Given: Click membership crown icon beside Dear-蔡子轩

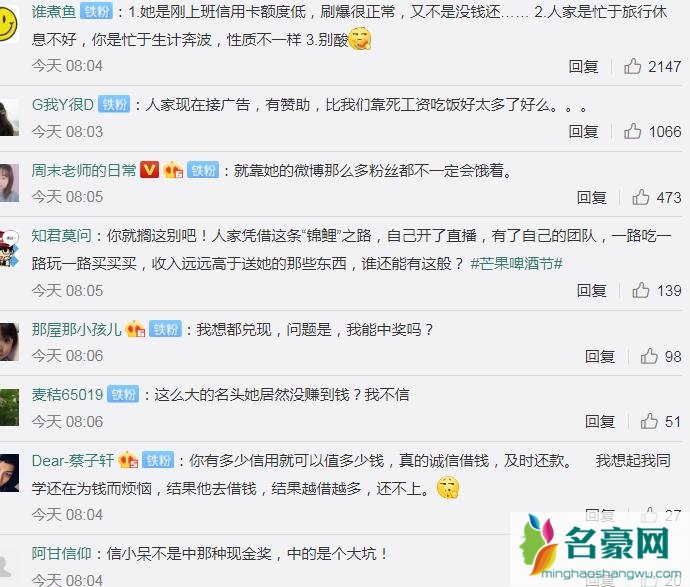Looking at the screenshot, I should (x=128, y=460).
